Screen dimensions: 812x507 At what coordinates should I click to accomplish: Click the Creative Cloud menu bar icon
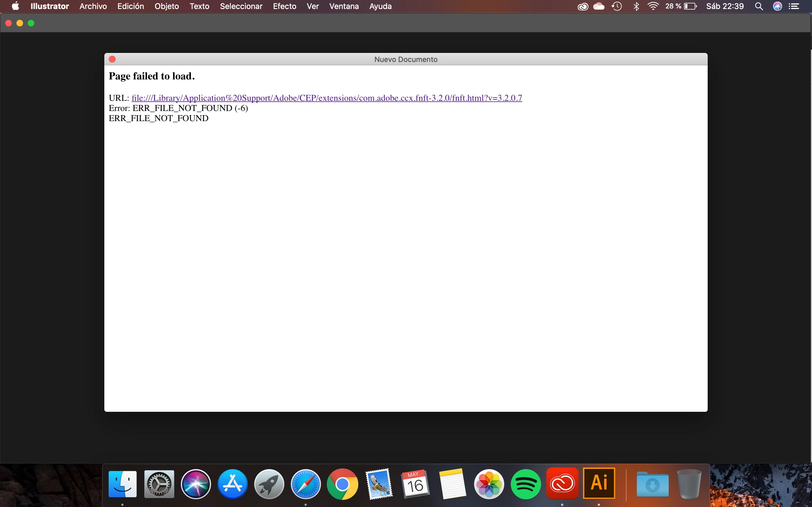(583, 6)
